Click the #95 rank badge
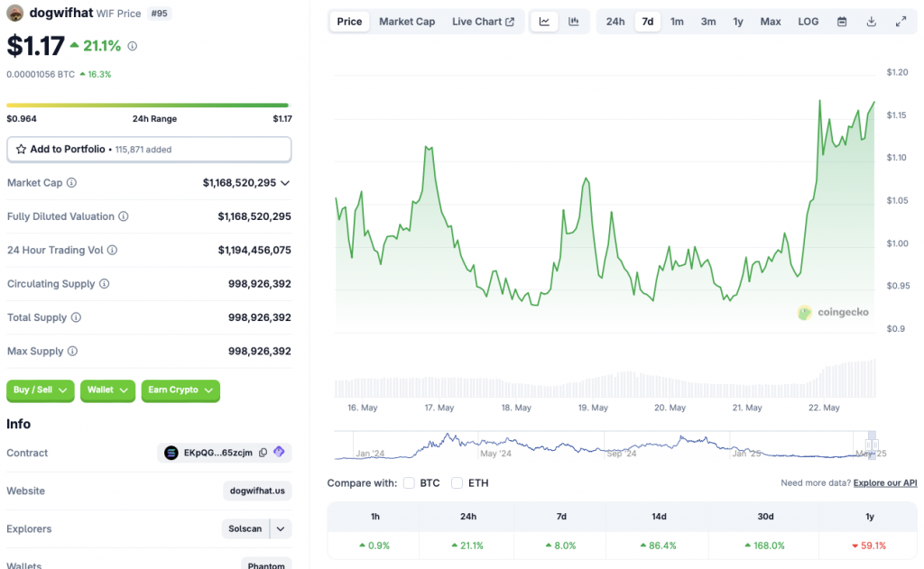Image resolution: width=924 pixels, height=569 pixels. [159, 13]
